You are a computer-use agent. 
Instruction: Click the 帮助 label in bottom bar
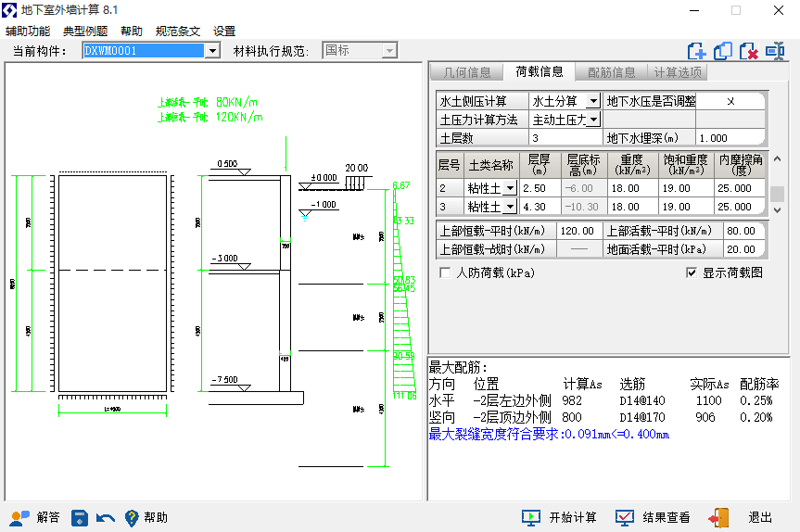click(x=156, y=518)
